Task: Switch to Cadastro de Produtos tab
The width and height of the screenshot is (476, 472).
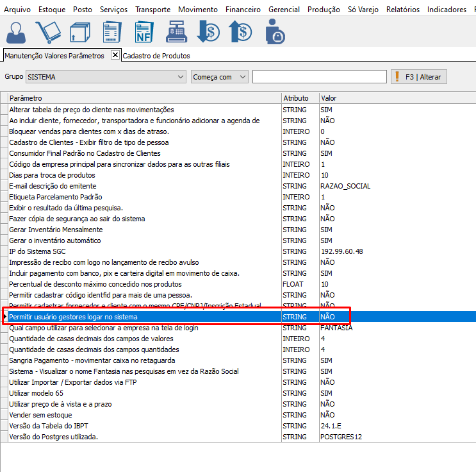Action: click(x=156, y=56)
